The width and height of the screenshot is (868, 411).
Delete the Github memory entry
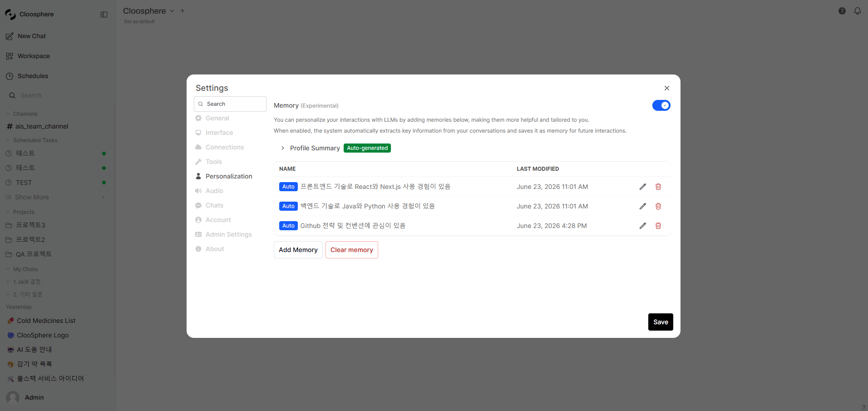[x=658, y=226]
